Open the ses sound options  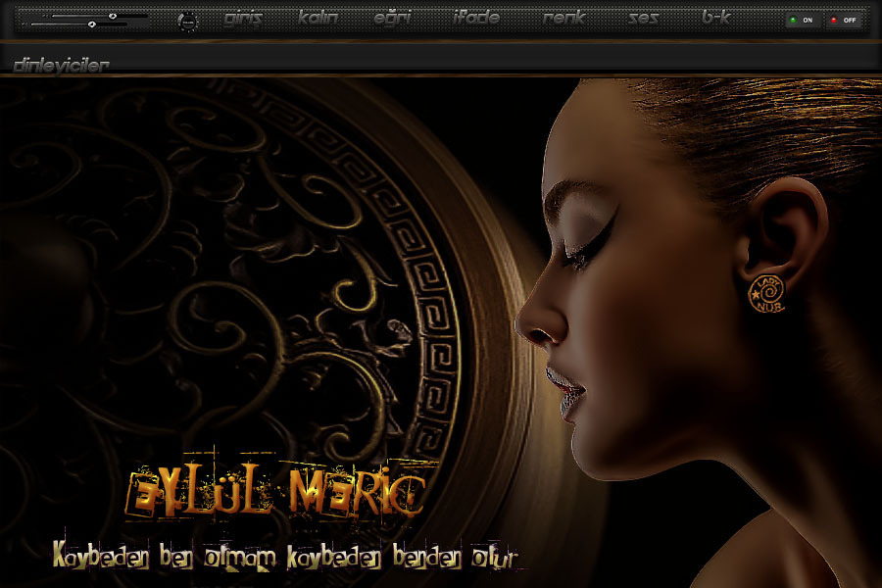pos(643,19)
